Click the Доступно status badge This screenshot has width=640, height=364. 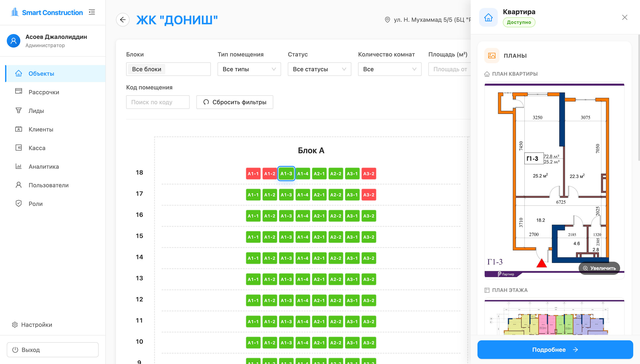pos(519,22)
